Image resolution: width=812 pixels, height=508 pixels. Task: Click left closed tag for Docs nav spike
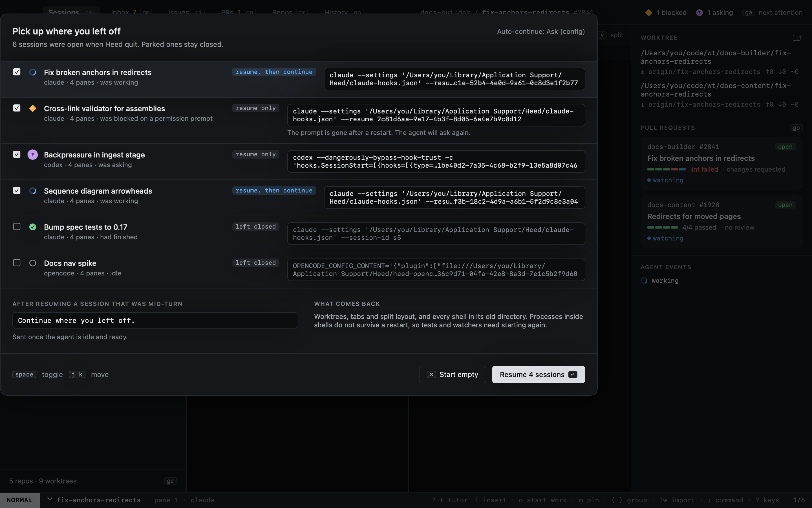coord(255,263)
